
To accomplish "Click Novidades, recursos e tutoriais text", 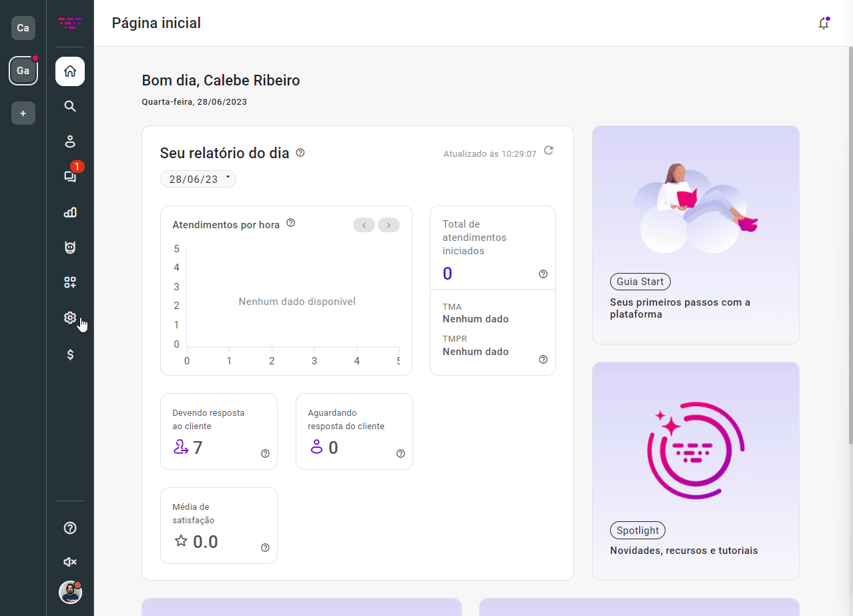I will pos(684,551).
